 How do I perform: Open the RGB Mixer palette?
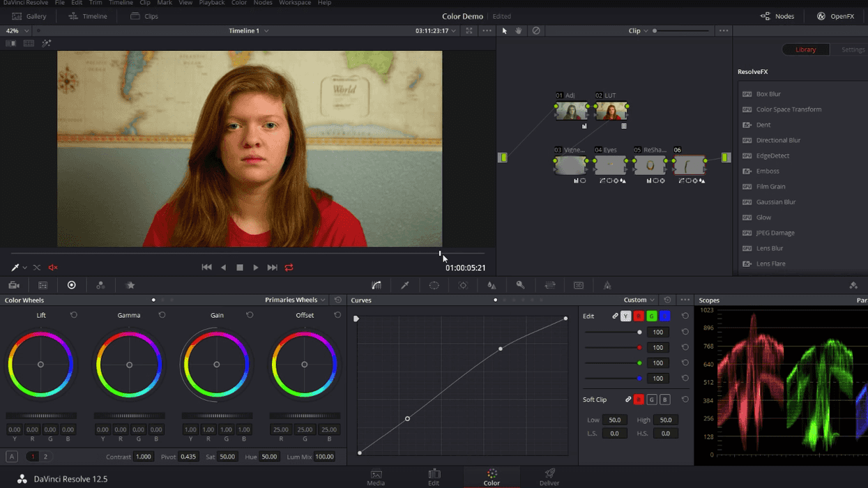100,285
